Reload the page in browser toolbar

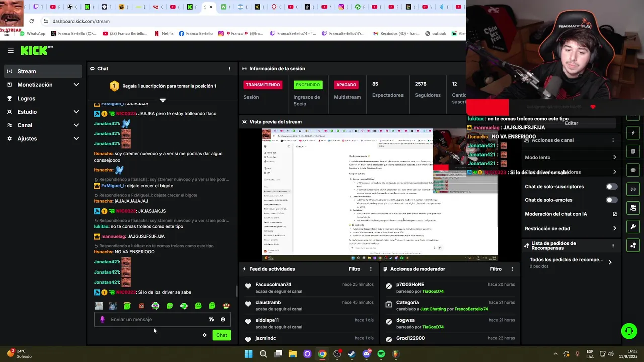[31, 21]
